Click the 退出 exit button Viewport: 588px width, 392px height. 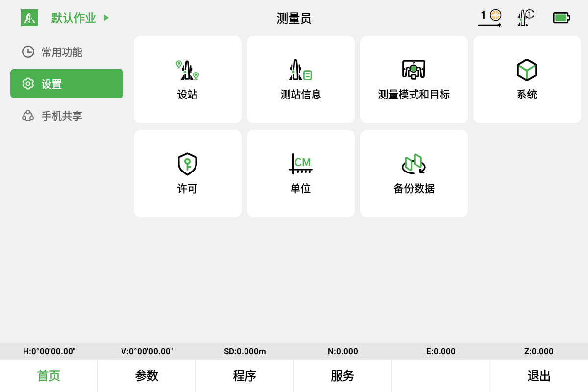click(x=539, y=376)
